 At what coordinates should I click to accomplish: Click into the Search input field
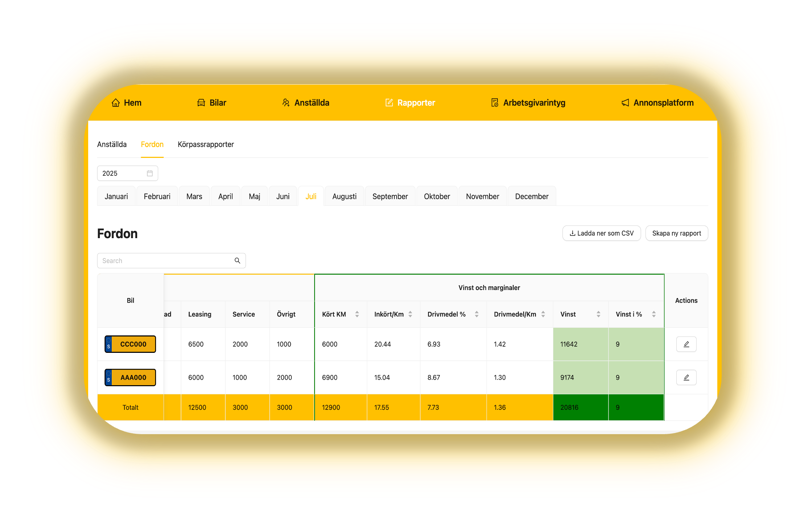(165, 261)
